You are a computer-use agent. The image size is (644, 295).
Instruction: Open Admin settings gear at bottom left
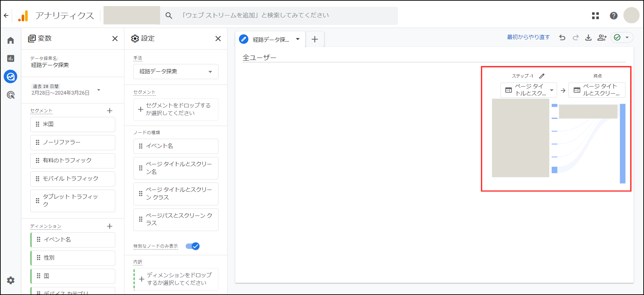[11, 280]
